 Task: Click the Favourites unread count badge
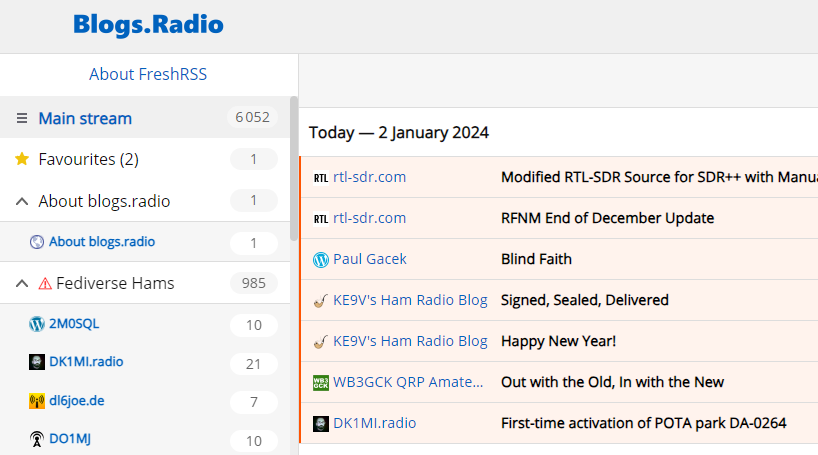click(x=254, y=159)
